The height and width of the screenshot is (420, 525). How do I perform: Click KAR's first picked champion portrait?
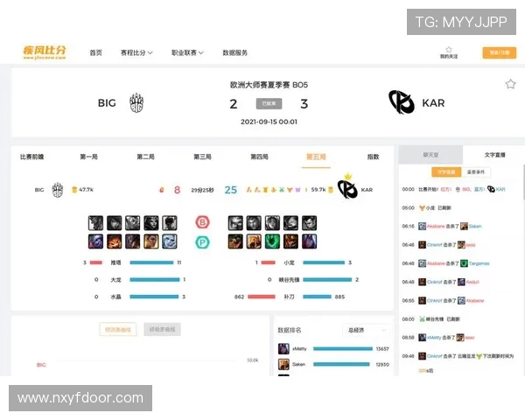tap(235, 241)
